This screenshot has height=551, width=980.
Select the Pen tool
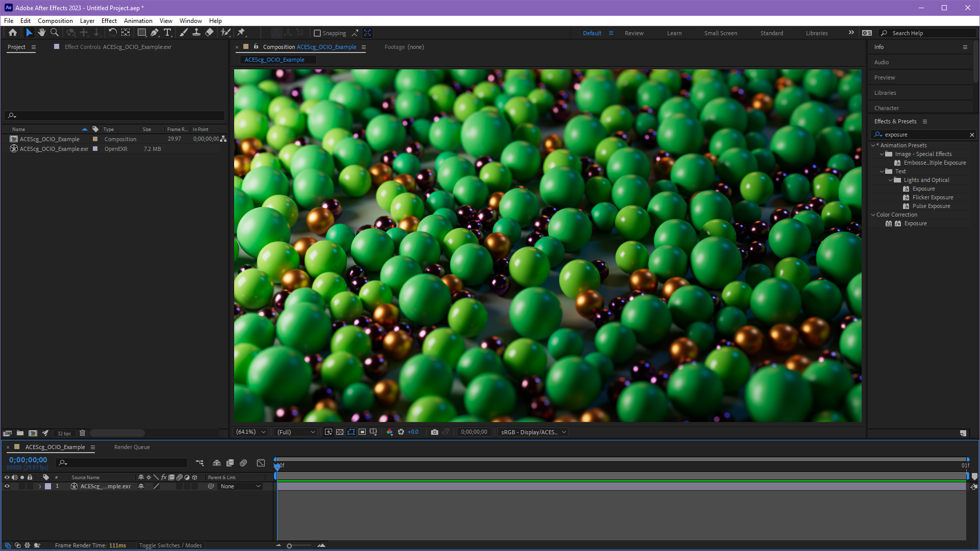pos(154,33)
